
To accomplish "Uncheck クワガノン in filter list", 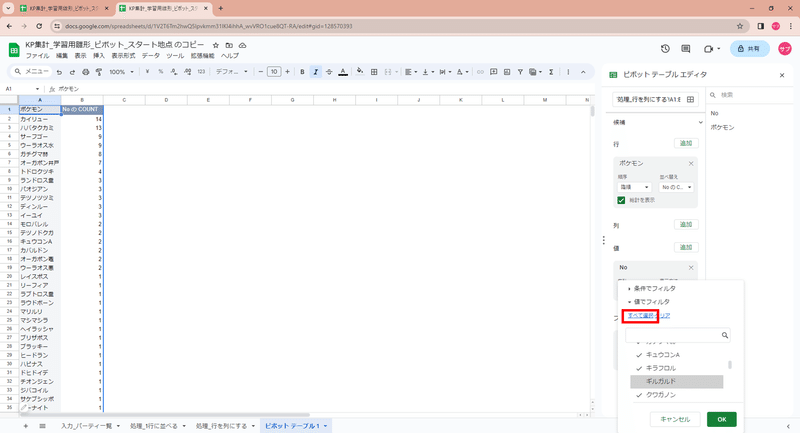I will coord(639,395).
